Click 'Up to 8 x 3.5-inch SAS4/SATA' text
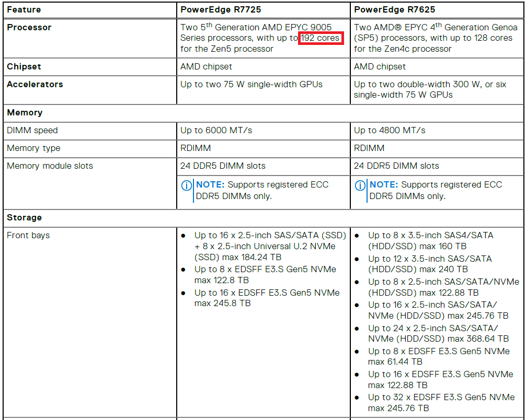Image resolution: width=526 pixels, height=420 pixels. point(431,235)
